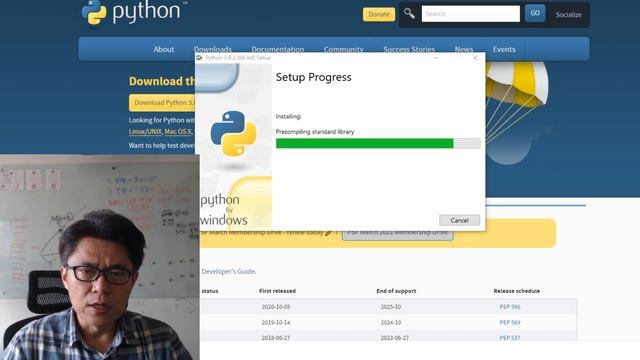This screenshot has height=360, width=640.
Task: Open the Community menu item
Action: 344,49
